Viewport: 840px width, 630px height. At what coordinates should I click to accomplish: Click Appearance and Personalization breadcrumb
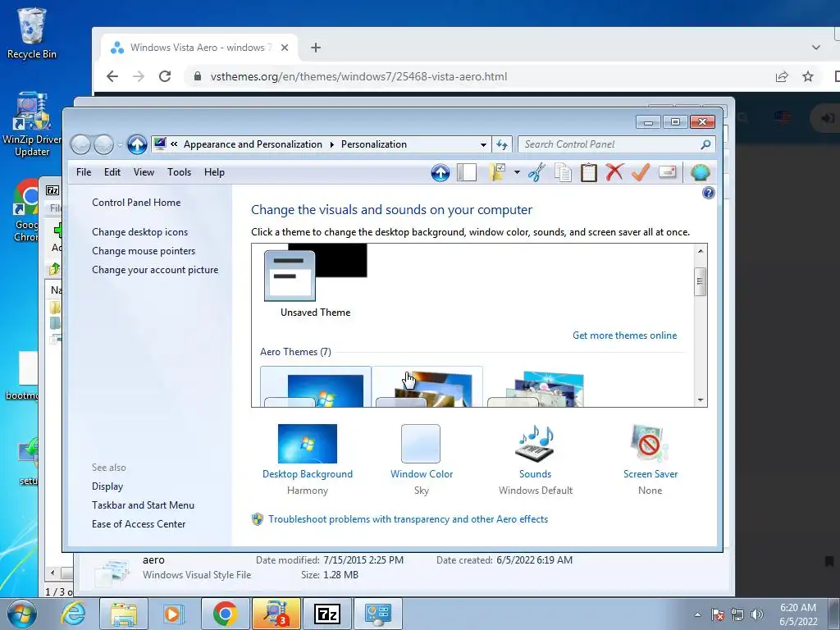(253, 144)
